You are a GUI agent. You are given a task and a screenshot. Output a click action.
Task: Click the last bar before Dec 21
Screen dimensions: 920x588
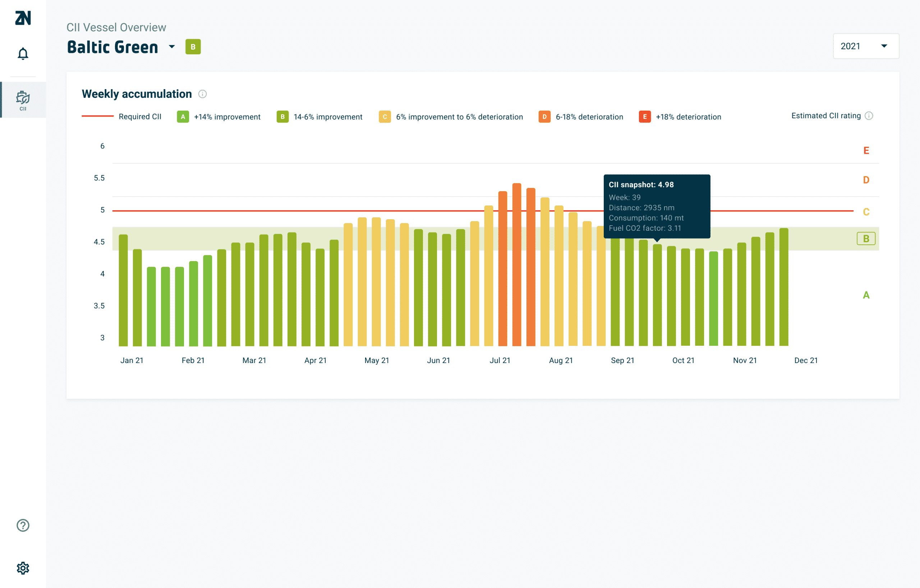[783, 287]
